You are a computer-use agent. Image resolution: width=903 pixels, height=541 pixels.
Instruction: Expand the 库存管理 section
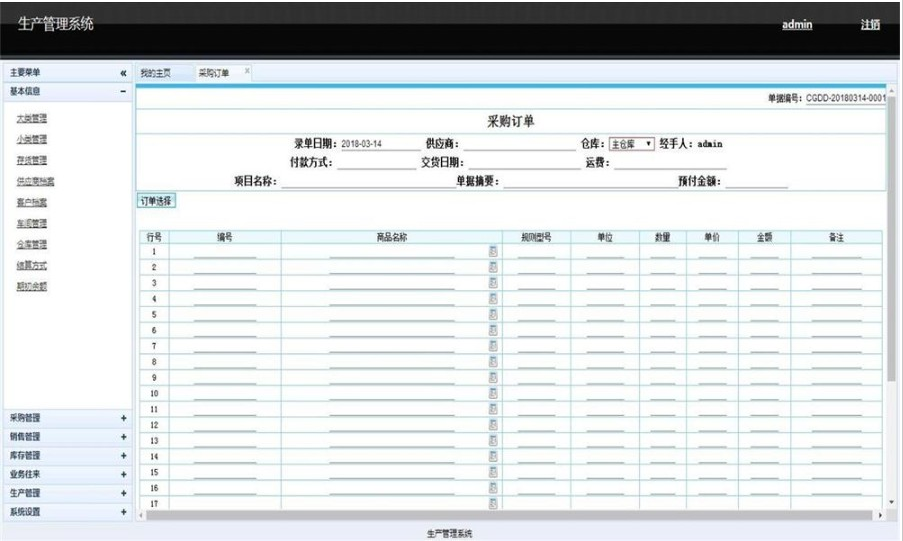123,456
